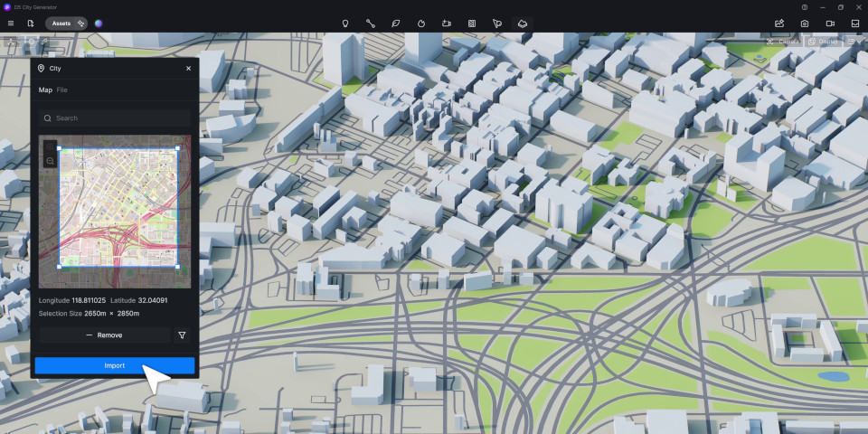The width and height of the screenshot is (868, 434).
Task: Click the zoom out button on map
Action: pos(51,161)
